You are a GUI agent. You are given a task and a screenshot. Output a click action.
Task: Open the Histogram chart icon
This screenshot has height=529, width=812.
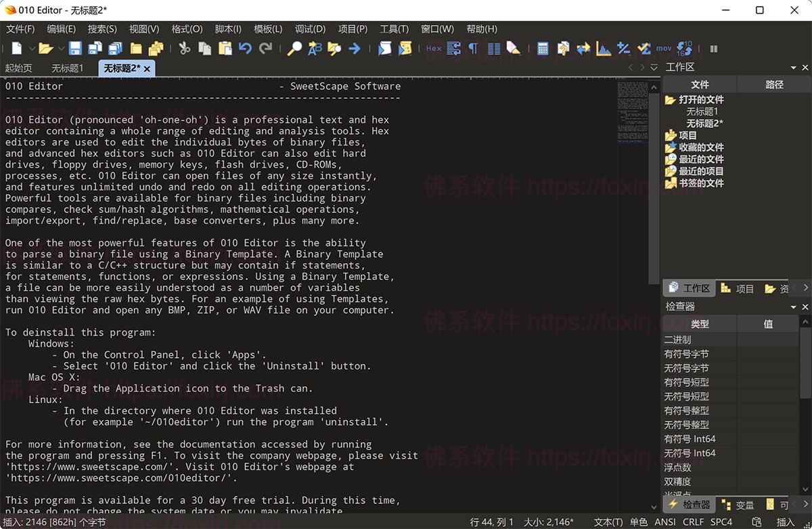pos(603,49)
